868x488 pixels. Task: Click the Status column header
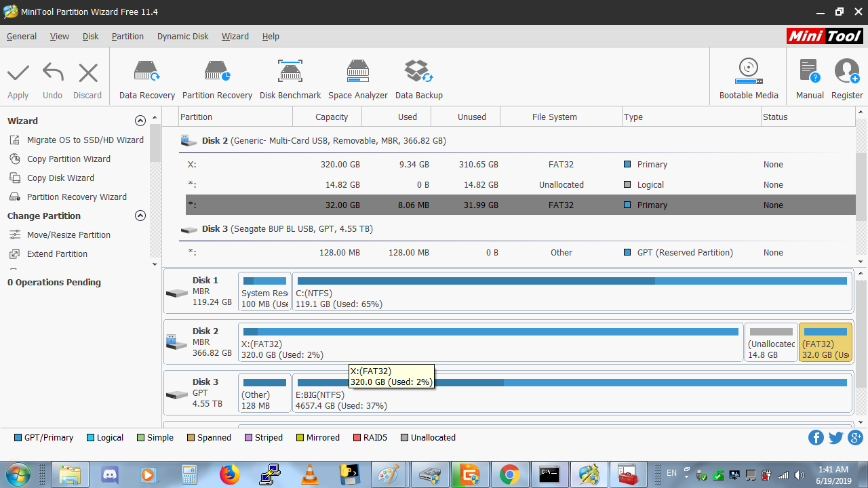[x=808, y=117]
